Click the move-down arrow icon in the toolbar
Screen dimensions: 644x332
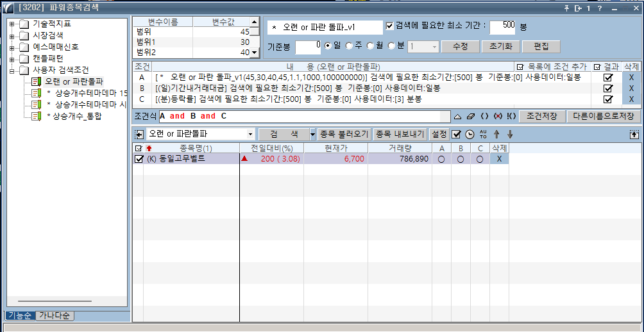coord(510,135)
